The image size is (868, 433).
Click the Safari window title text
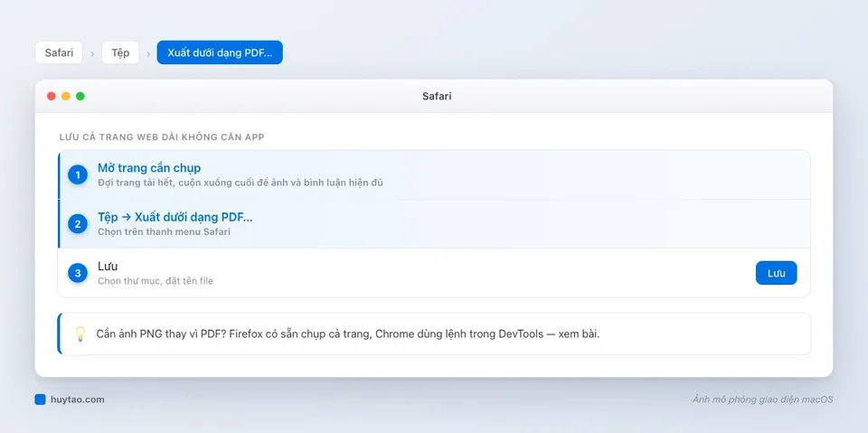[x=437, y=97]
